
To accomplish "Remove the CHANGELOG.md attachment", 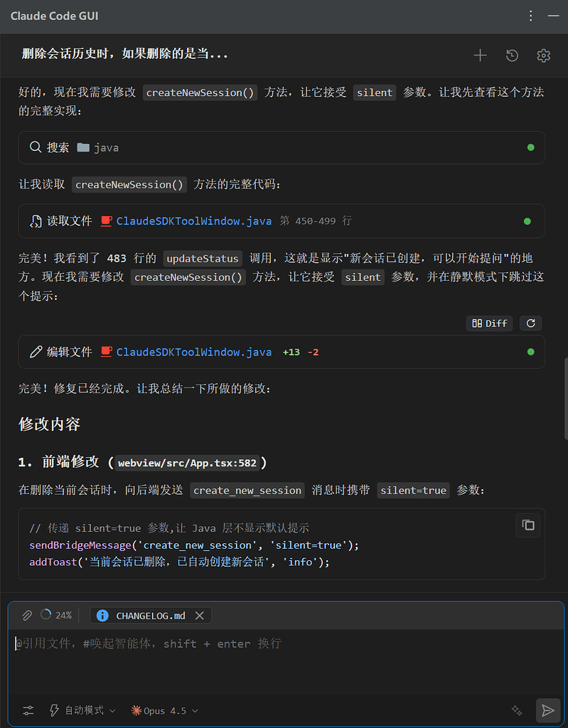I will tap(200, 616).
